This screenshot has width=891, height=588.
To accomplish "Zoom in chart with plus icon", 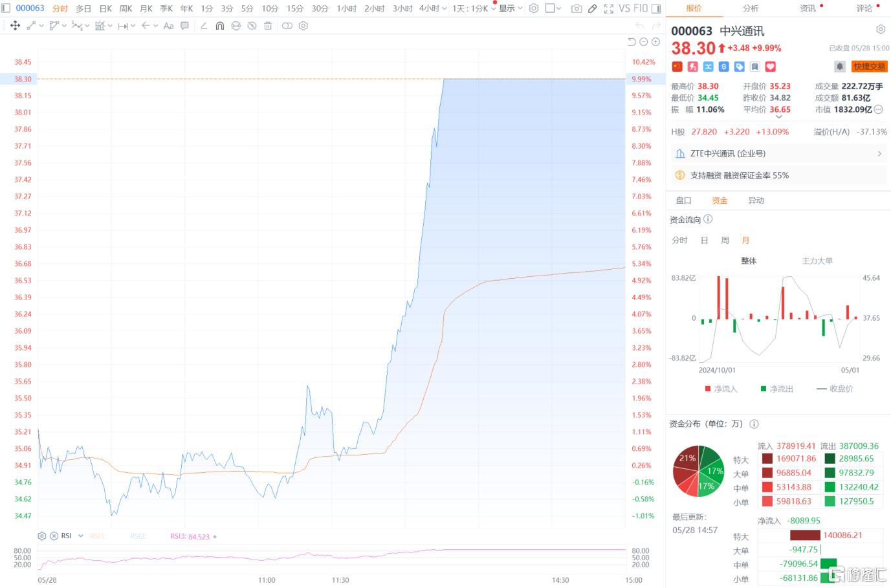I will click(655, 42).
